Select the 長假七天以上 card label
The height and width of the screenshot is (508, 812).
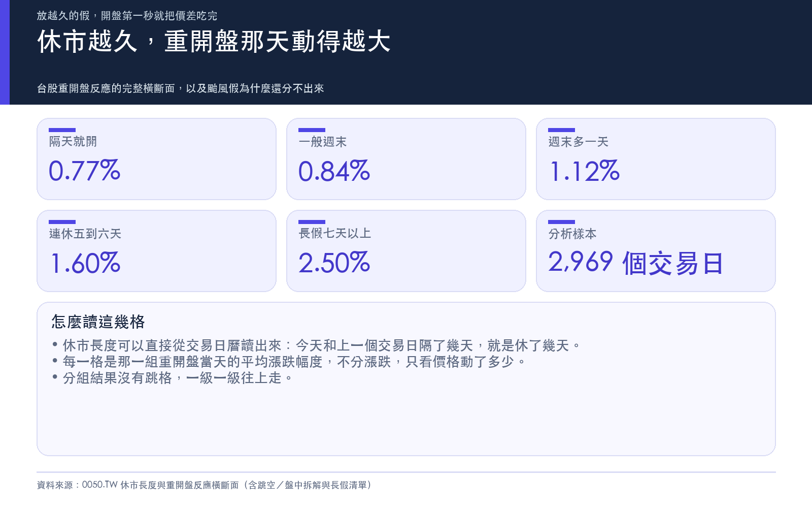(x=335, y=233)
